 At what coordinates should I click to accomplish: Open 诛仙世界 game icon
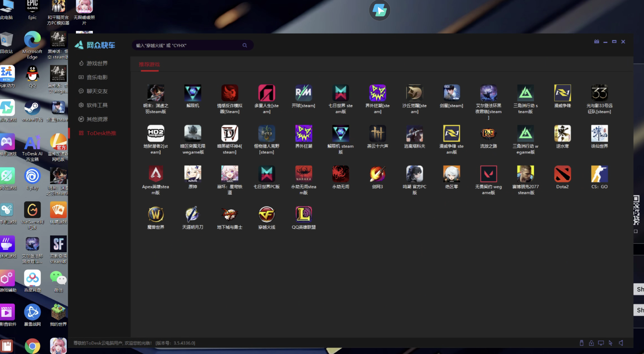[x=599, y=134]
